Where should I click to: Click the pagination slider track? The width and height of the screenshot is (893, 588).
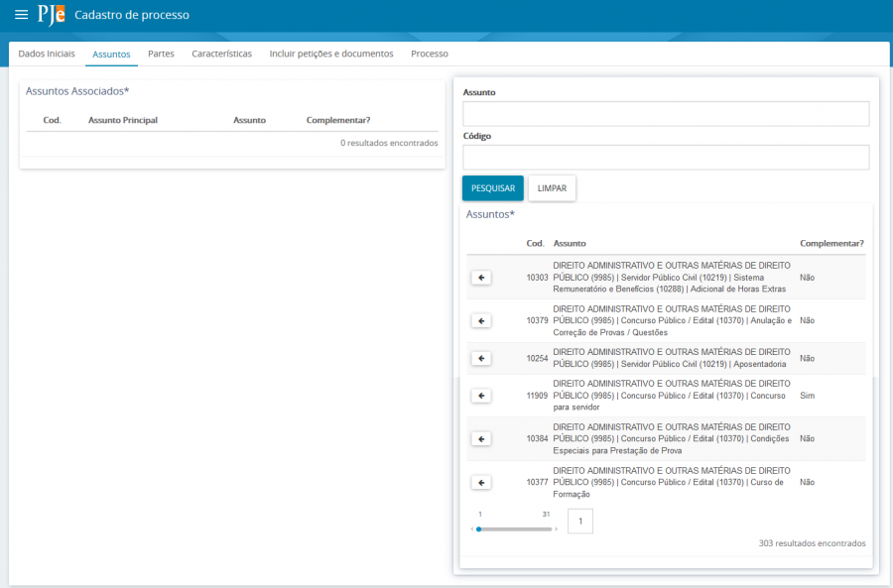(516, 529)
